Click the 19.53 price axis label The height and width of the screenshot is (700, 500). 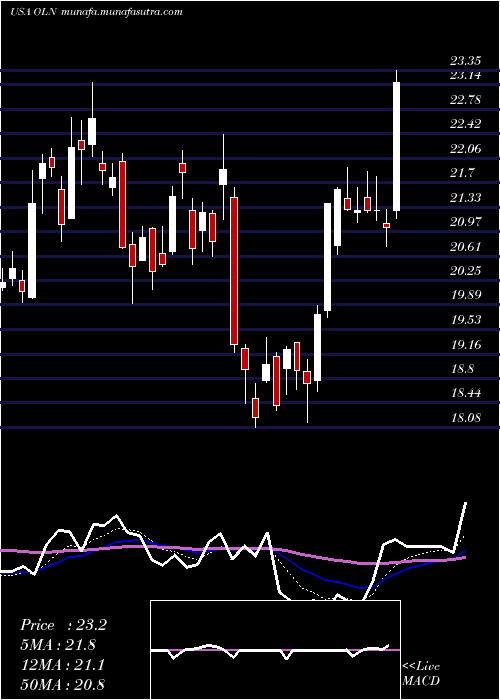pyautogui.click(x=465, y=320)
